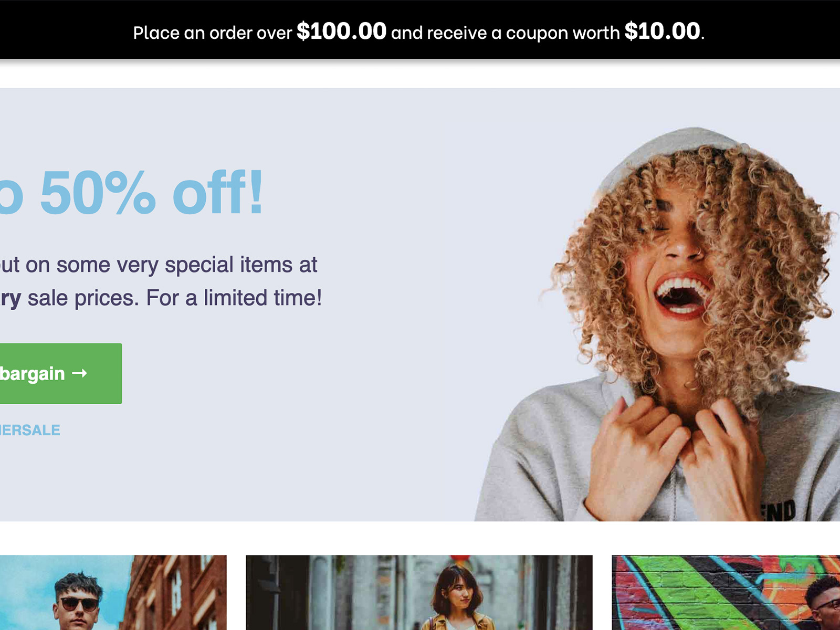Open the graffiti wall category image
The height and width of the screenshot is (630, 840).
pos(726,593)
